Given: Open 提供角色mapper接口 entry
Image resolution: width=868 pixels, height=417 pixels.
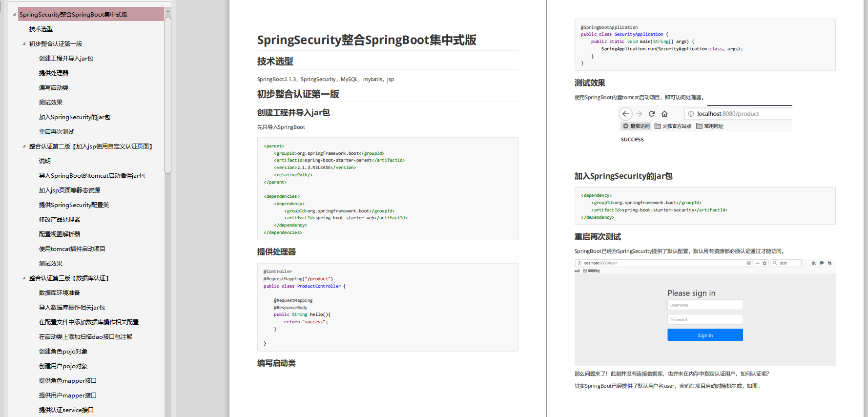Looking at the screenshot, I should [68, 381].
